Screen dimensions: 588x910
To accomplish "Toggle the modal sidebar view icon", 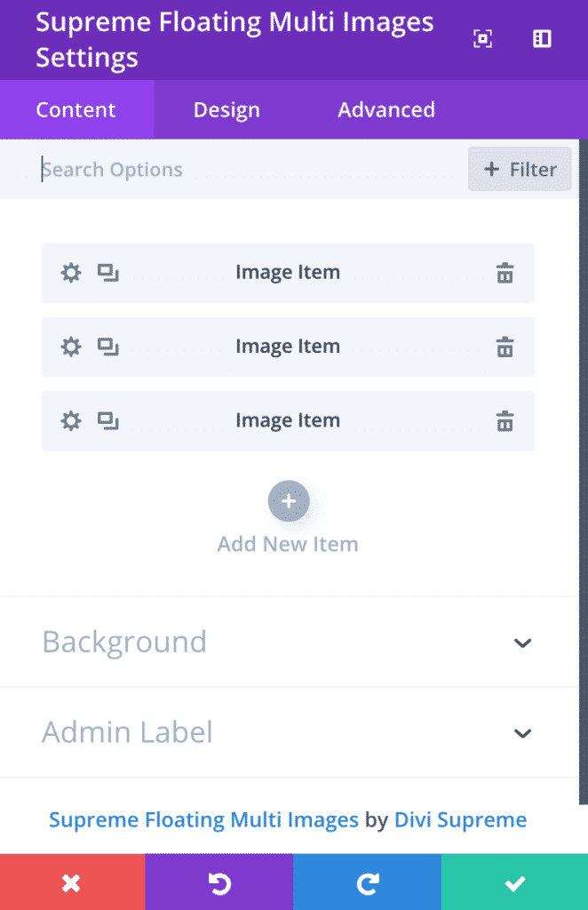I will [x=541, y=39].
